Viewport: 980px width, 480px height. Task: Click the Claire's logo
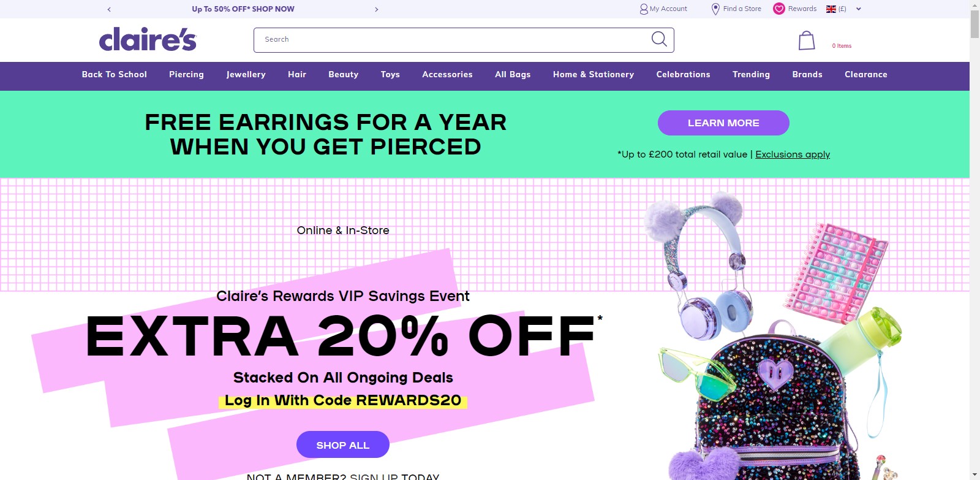pos(148,39)
